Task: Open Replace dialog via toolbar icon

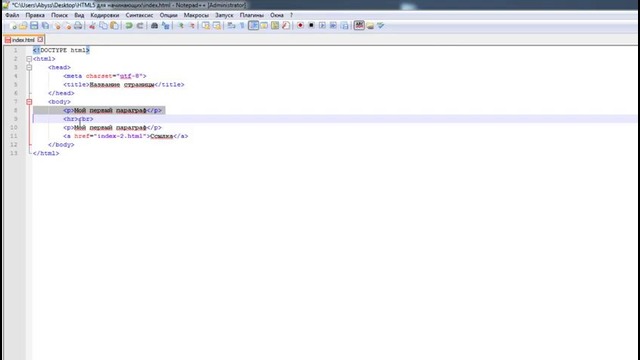Action: (x=165, y=26)
